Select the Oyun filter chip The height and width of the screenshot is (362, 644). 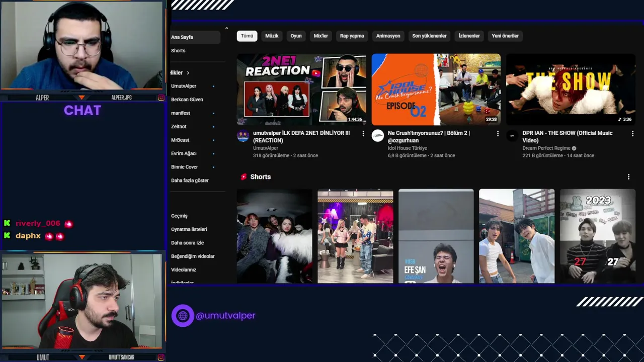[x=296, y=36]
